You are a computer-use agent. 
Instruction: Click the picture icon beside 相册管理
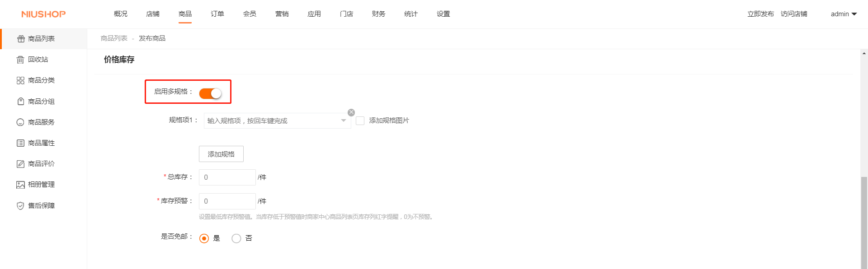point(20,185)
